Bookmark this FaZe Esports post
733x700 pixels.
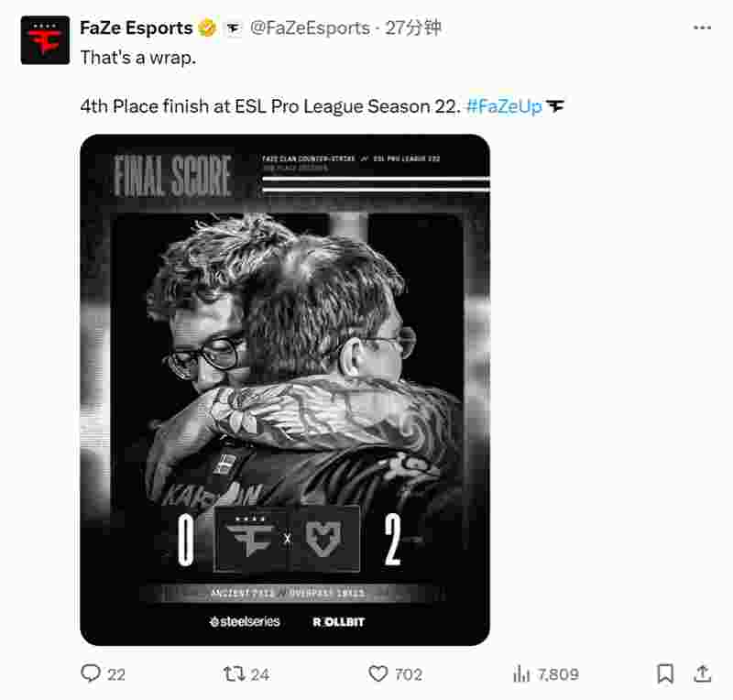point(665,673)
